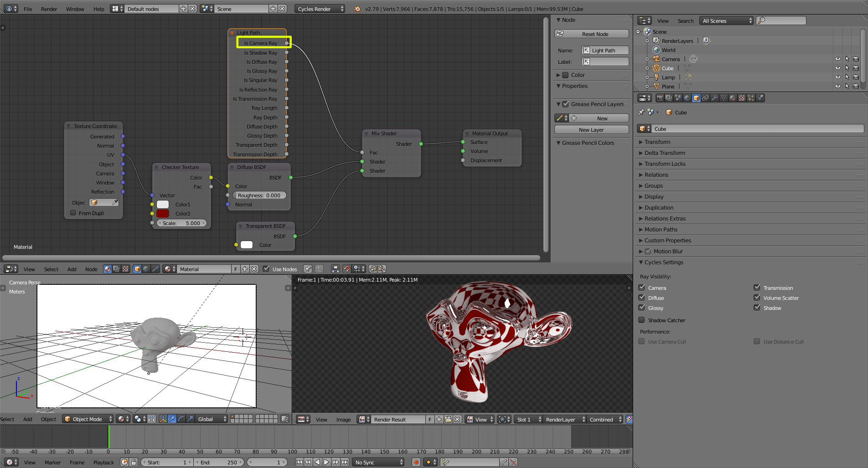Open the World properties tab (globe icon)
The height and width of the screenshot is (468, 868).
point(687,98)
